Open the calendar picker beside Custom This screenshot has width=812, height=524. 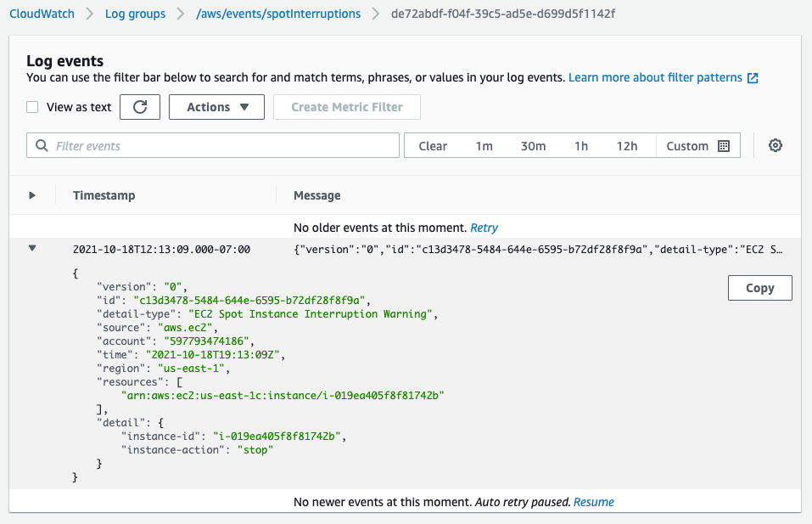click(723, 145)
